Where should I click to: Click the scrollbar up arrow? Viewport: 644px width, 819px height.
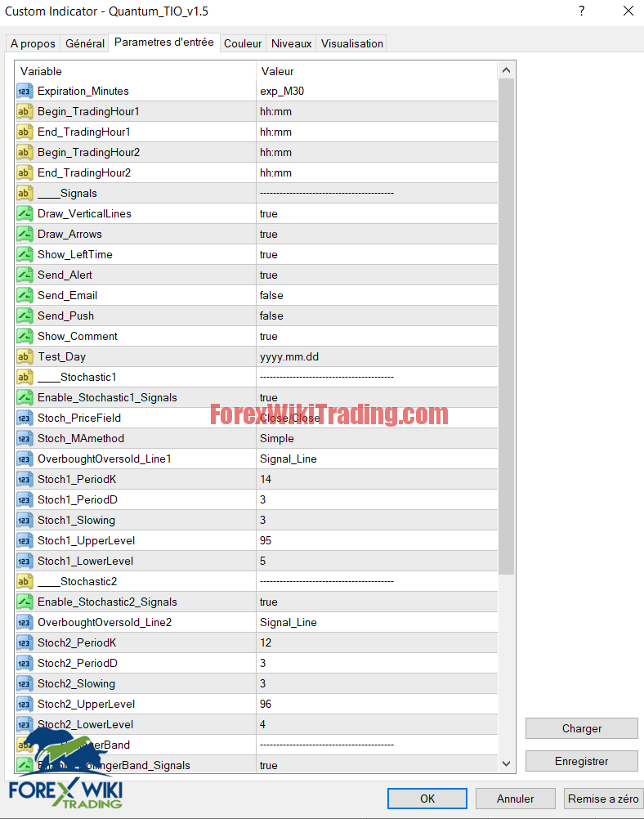click(506, 70)
